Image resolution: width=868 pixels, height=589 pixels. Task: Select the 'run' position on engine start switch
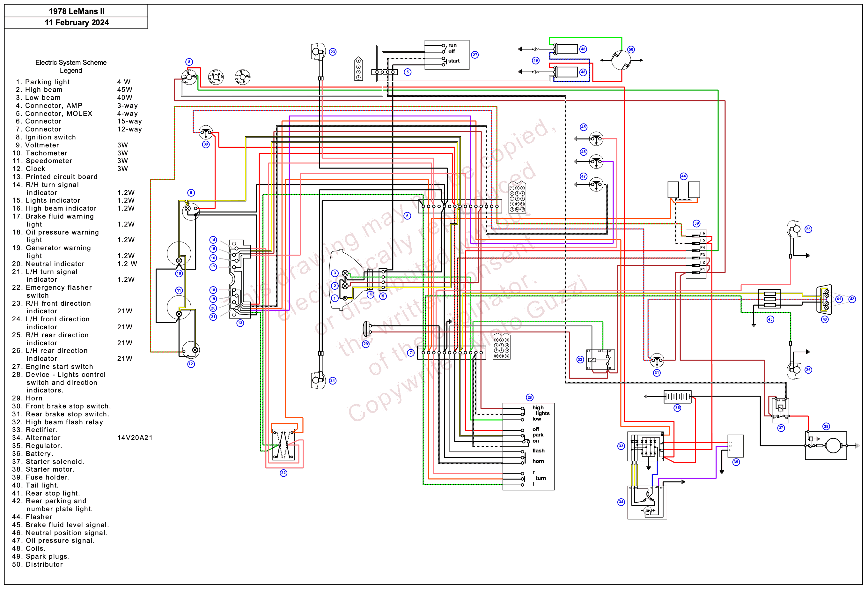452,45
